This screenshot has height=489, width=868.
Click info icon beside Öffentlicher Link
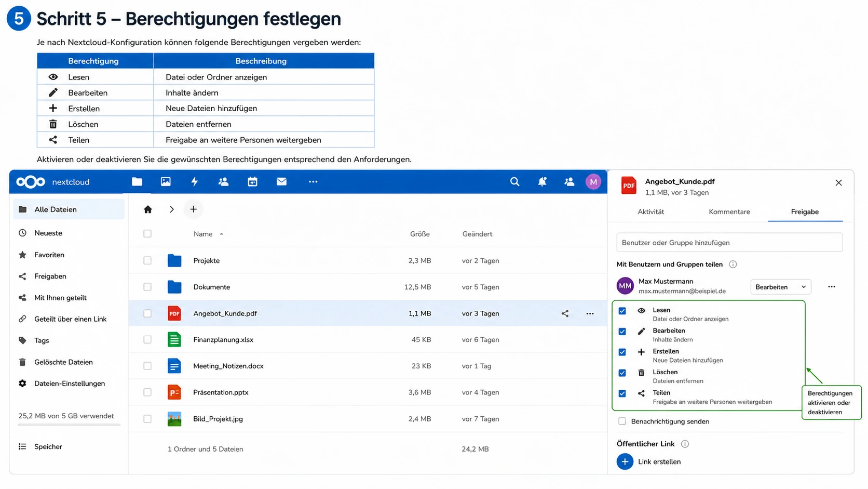tap(685, 444)
